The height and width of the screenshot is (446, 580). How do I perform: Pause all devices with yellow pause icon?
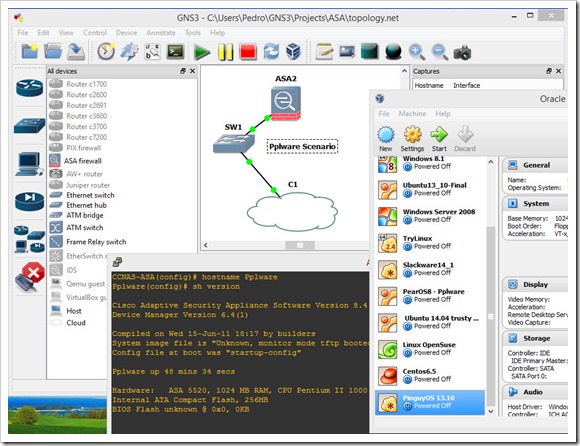225,52
